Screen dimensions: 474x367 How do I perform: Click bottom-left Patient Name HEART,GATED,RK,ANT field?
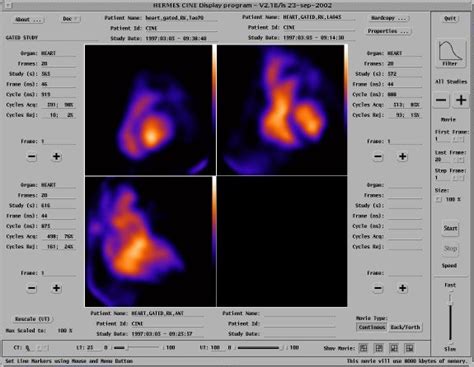pos(167,313)
